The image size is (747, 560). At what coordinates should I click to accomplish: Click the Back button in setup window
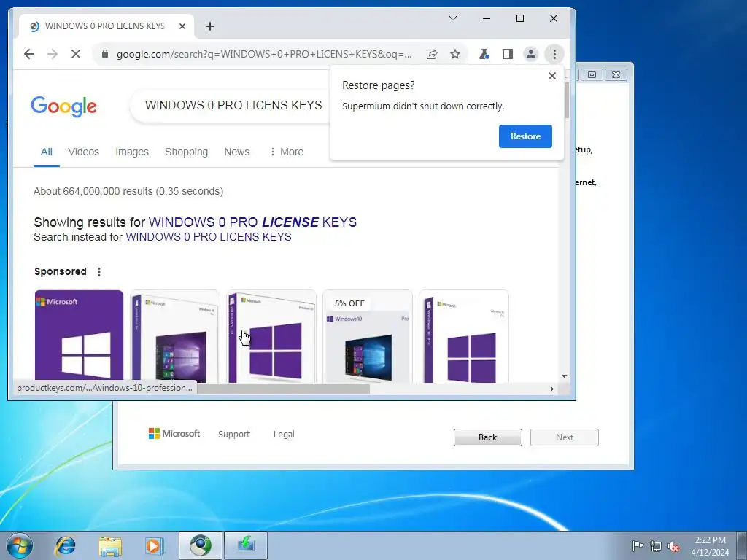pyautogui.click(x=488, y=437)
